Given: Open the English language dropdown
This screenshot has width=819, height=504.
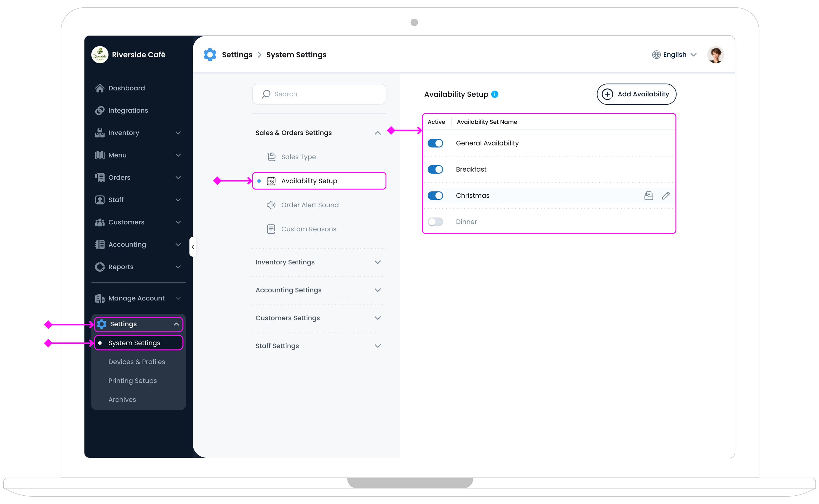Looking at the screenshot, I should pos(674,54).
